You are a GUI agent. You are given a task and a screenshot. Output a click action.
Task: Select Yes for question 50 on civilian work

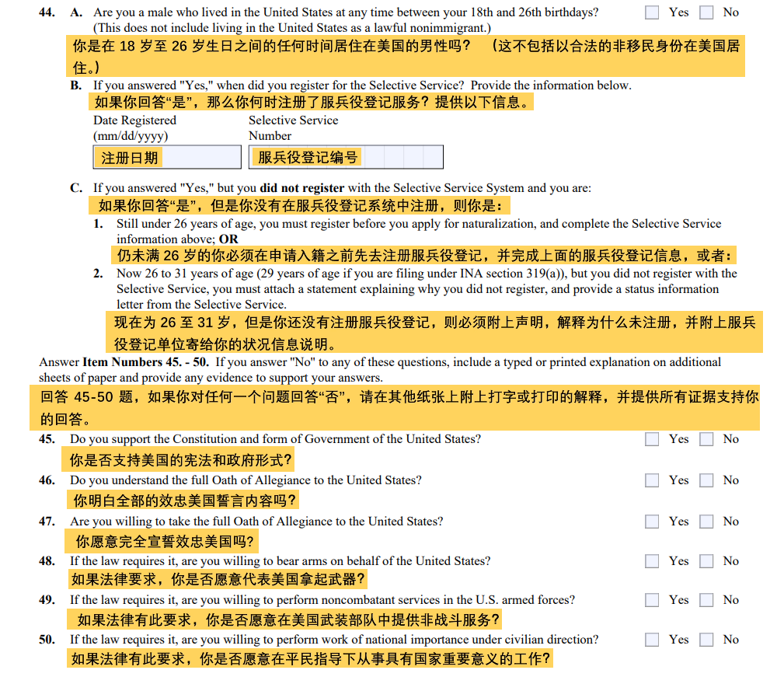coord(653,640)
